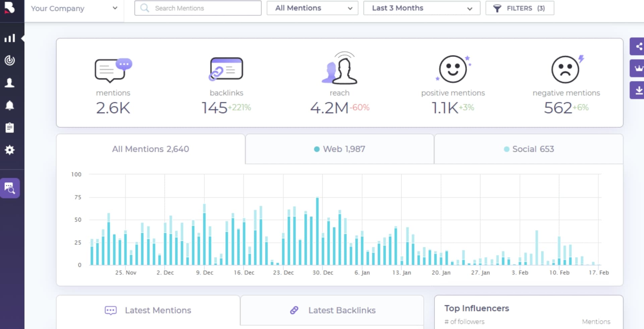644x329 pixels.
Task: Click the 145 backlinks value
Action: pyautogui.click(x=214, y=108)
